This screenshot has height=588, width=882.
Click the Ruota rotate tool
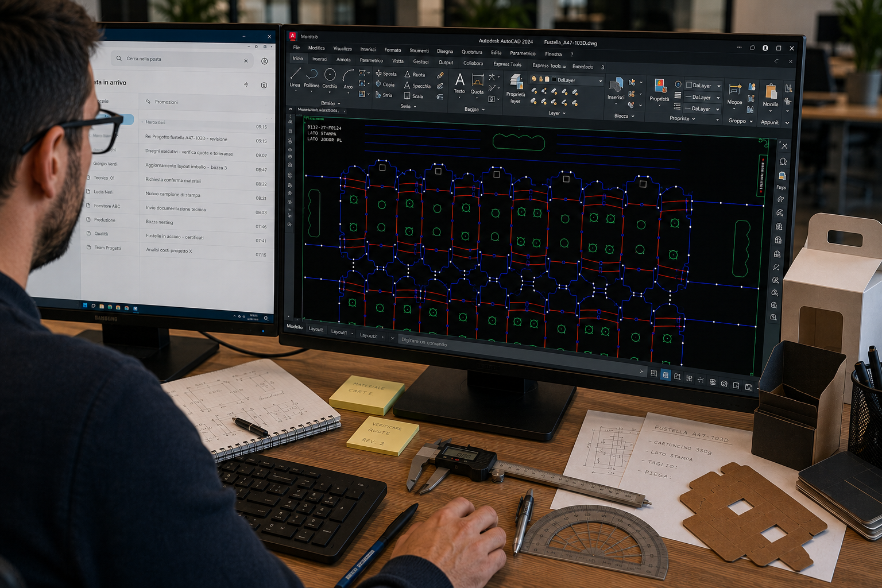point(415,75)
